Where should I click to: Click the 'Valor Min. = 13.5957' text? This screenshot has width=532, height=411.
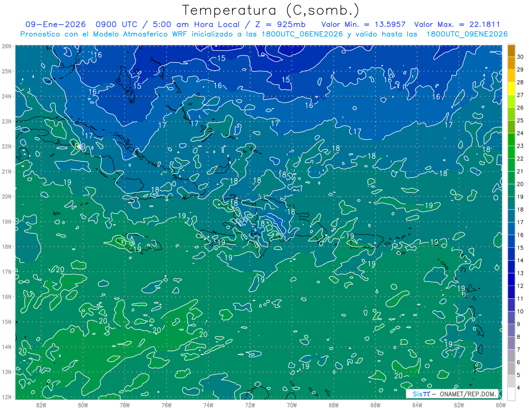coord(364,24)
